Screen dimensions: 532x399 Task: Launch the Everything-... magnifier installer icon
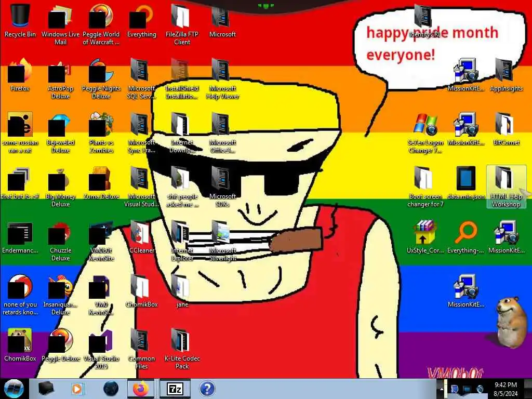tap(465, 237)
